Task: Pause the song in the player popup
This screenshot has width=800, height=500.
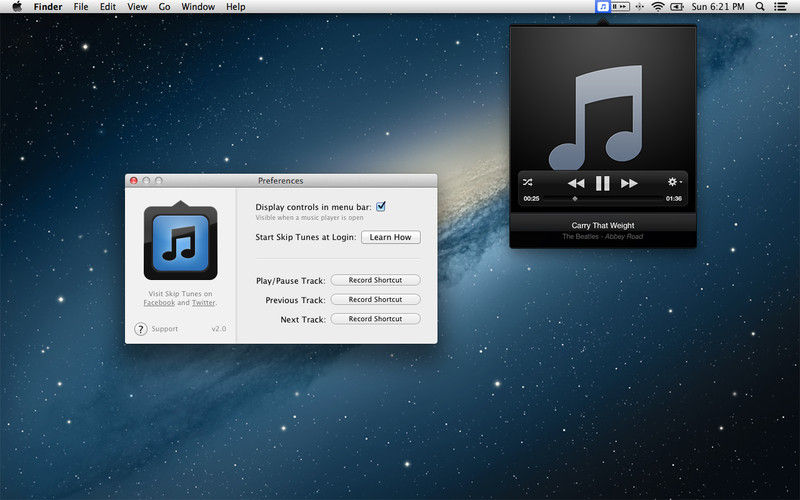Action: pos(603,183)
